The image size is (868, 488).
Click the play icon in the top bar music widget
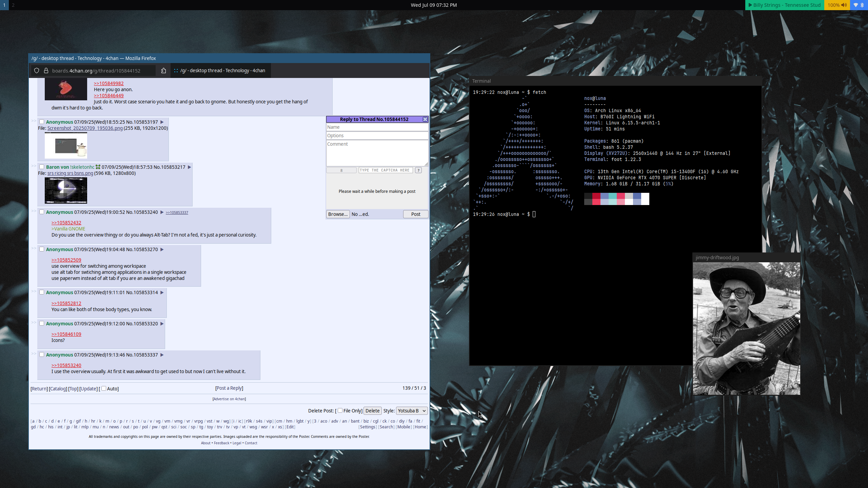(750, 5)
